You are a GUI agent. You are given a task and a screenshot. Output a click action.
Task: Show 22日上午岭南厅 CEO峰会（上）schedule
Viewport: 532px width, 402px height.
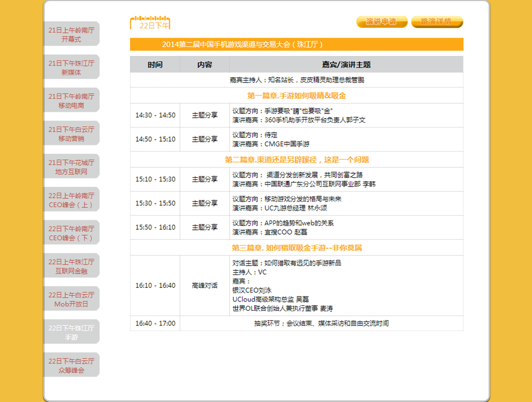tap(72, 200)
